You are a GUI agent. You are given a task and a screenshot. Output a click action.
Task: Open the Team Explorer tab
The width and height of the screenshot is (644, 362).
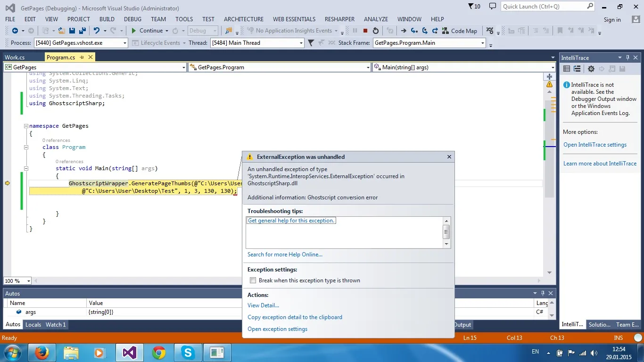click(x=627, y=325)
